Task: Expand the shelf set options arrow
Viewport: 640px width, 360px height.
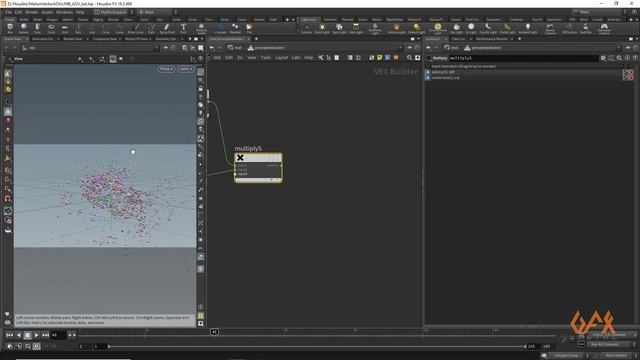Action: (293, 19)
